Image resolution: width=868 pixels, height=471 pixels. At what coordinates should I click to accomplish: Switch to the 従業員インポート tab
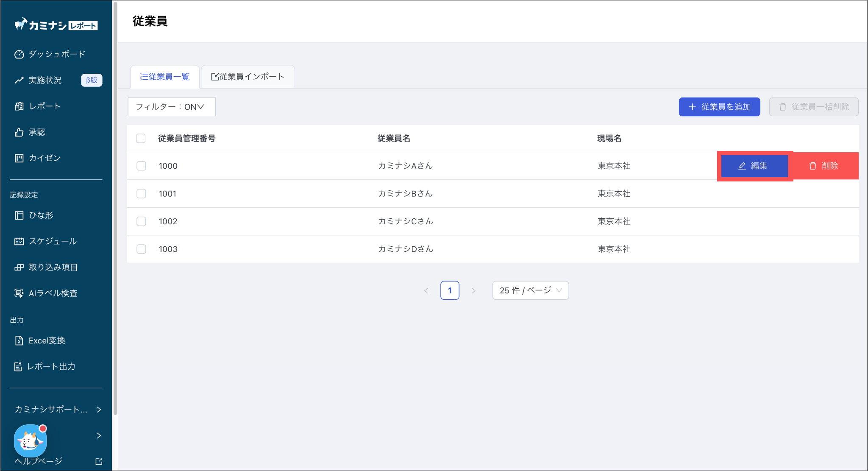(248, 77)
